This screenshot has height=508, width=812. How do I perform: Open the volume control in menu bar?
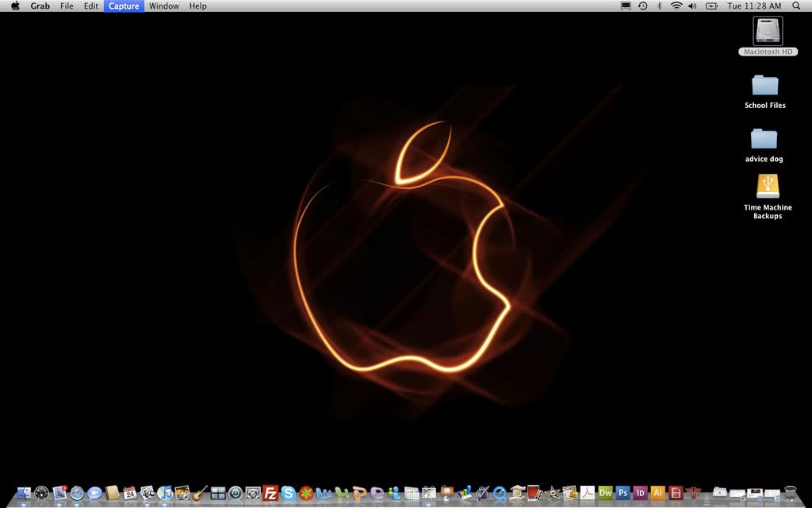(x=692, y=6)
